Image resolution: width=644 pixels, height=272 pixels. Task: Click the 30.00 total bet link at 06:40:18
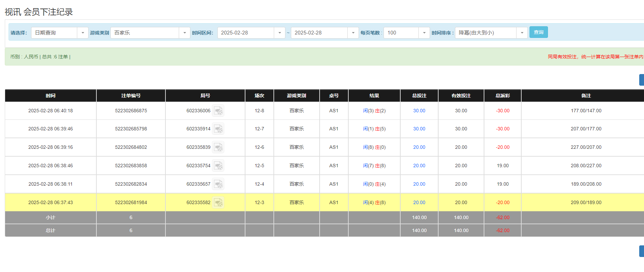click(x=419, y=111)
